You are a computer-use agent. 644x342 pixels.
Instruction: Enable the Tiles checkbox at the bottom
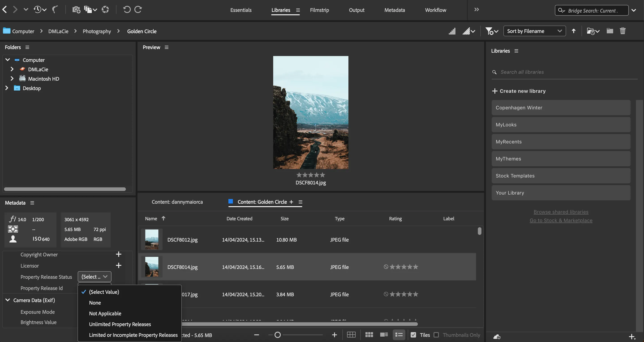[x=414, y=335]
